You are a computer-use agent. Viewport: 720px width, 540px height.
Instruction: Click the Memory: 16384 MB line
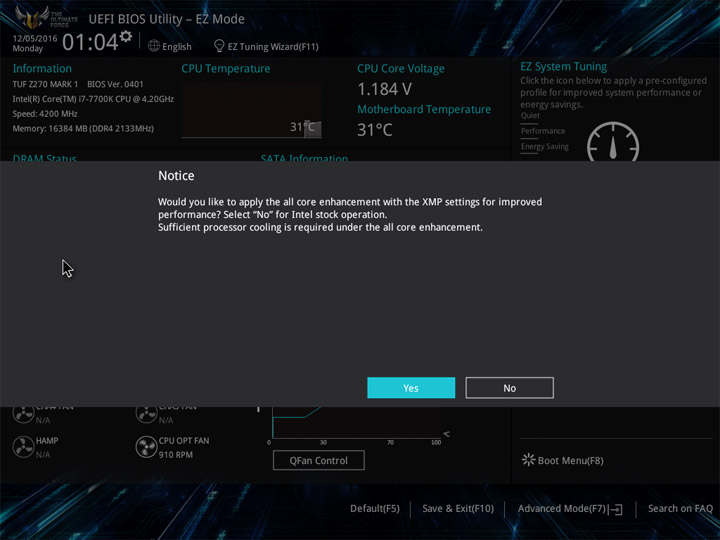(83, 128)
